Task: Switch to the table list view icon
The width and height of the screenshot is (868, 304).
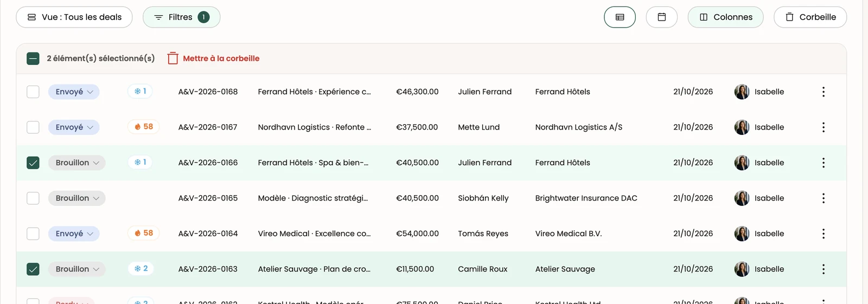Action: pos(620,17)
